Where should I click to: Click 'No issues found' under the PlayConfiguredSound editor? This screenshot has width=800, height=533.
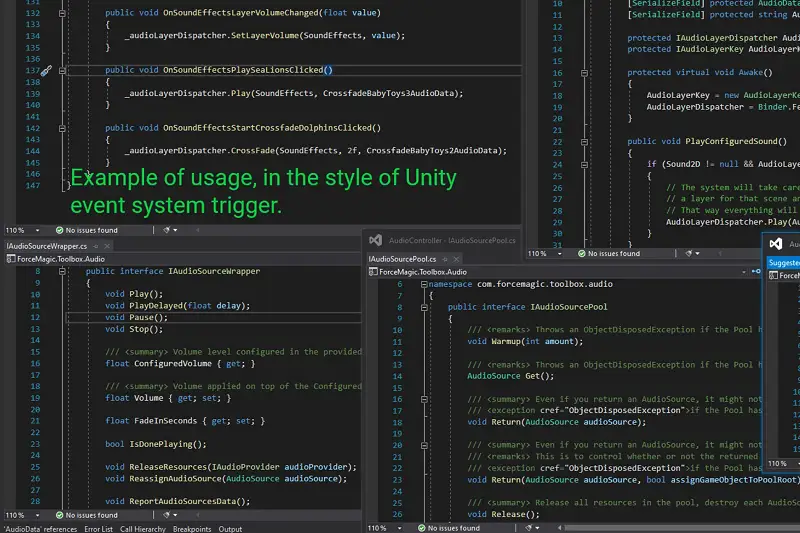(x=614, y=253)
